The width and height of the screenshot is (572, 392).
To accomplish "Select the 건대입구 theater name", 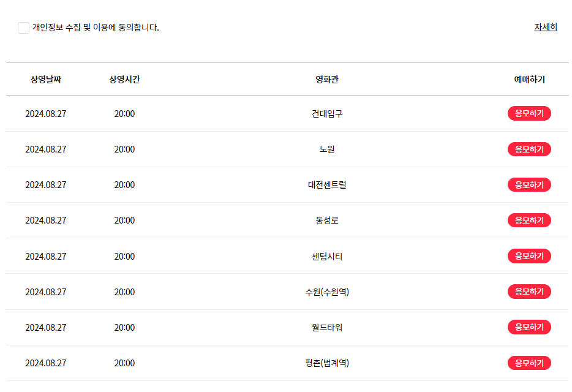I will pyautogui.click(x=327, y=113).
